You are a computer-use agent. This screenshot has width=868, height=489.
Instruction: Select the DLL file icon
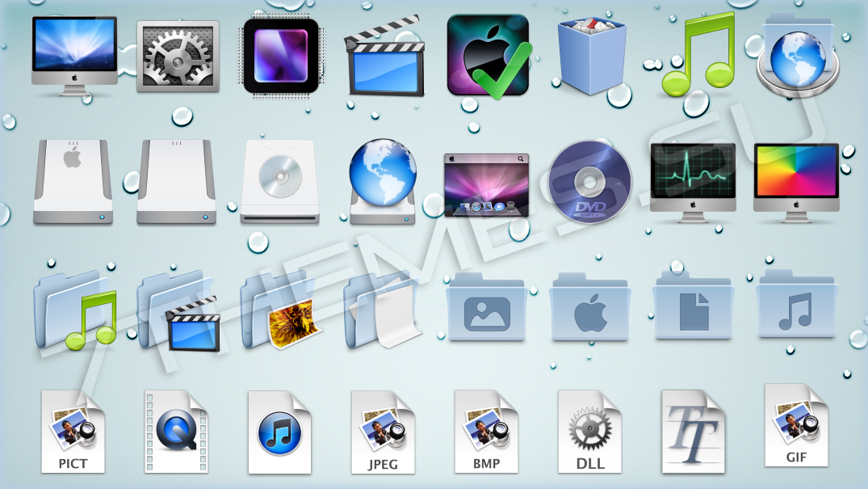[590, 432]
